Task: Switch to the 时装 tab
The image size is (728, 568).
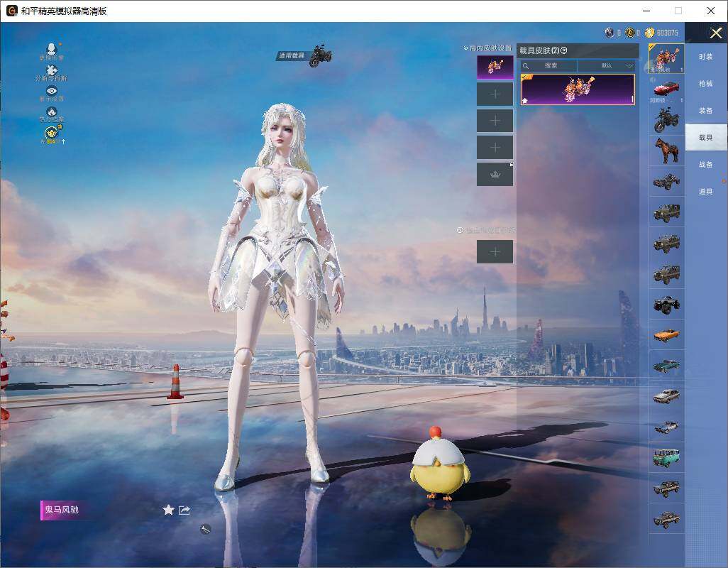Action: 706,57
